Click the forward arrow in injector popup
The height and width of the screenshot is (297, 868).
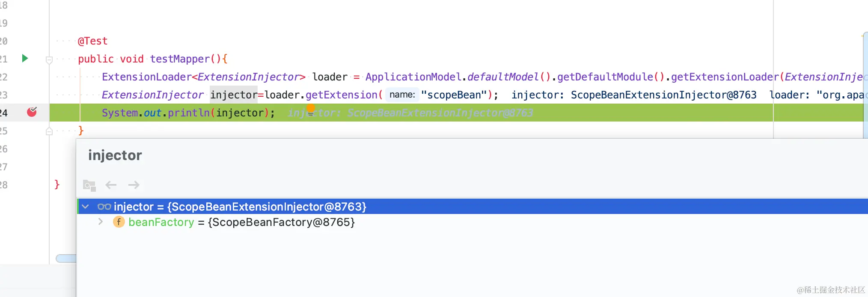(x=134, y=185)
